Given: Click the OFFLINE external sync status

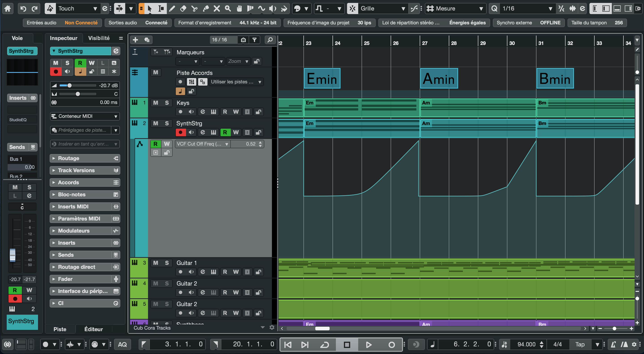Looking at the screenshot, I should pyautogui.click(x=550, y=23).
